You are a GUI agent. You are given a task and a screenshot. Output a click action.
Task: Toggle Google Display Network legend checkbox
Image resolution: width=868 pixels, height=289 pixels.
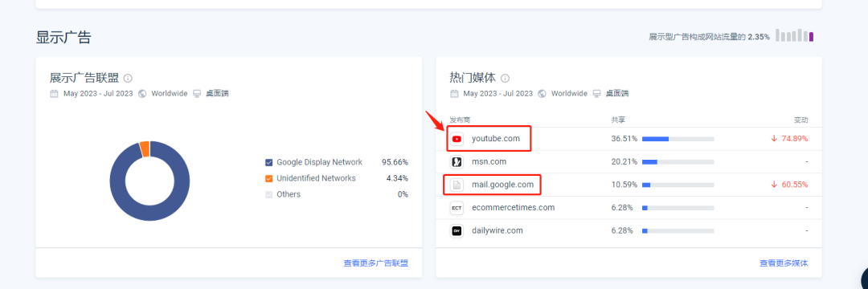tap(269, 162)
